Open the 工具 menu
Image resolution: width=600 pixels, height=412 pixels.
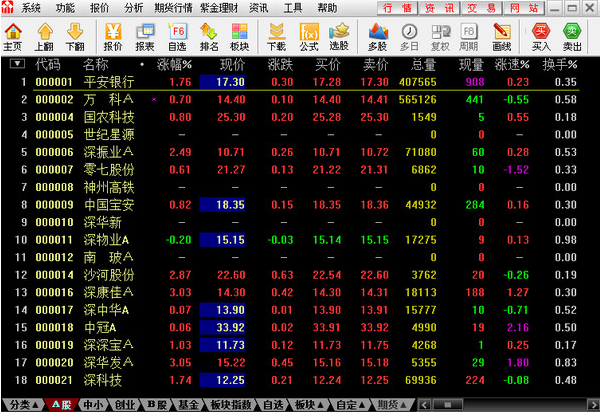(x=293, y=8)
